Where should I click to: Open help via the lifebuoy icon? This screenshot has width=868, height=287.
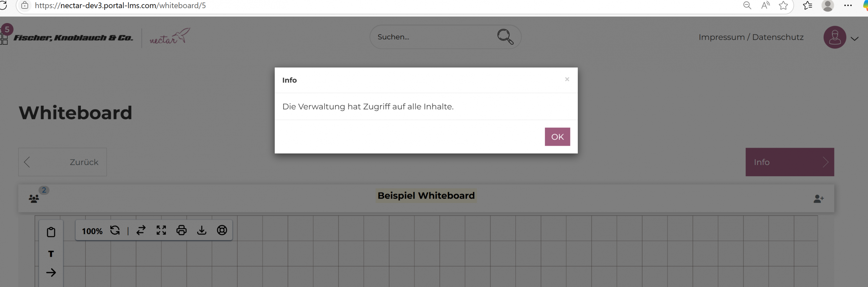[x=222, y=230]
